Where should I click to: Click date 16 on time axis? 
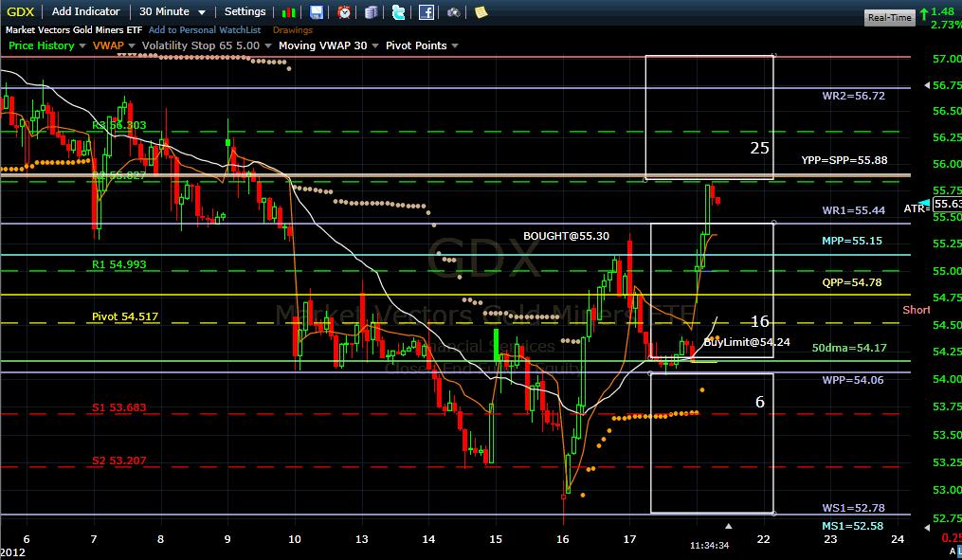(563, 539)
